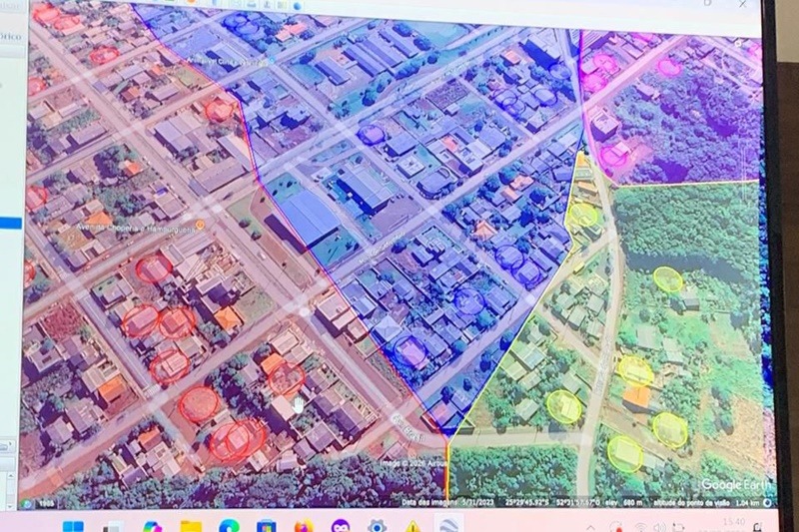Click the purple round taskbar app icon
This screenshot has width=799, height=532.
point(340,526)
